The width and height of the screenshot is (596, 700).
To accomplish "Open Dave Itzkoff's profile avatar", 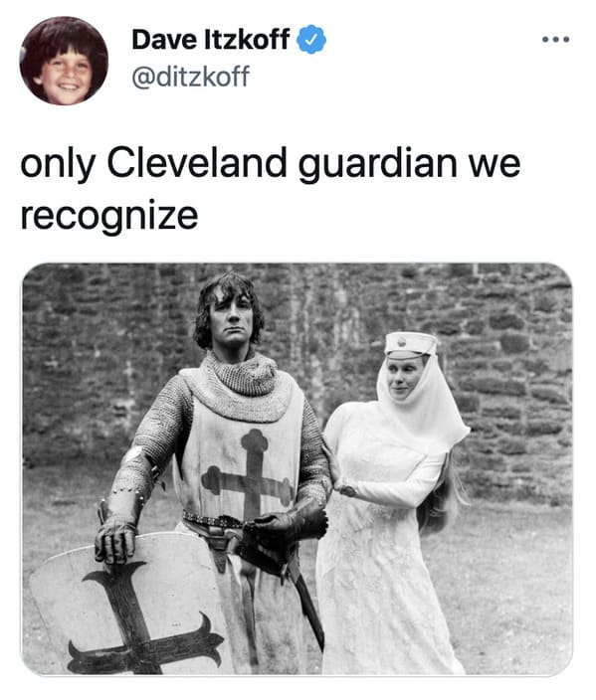I will pyautogui.click(x=64, y=61).
